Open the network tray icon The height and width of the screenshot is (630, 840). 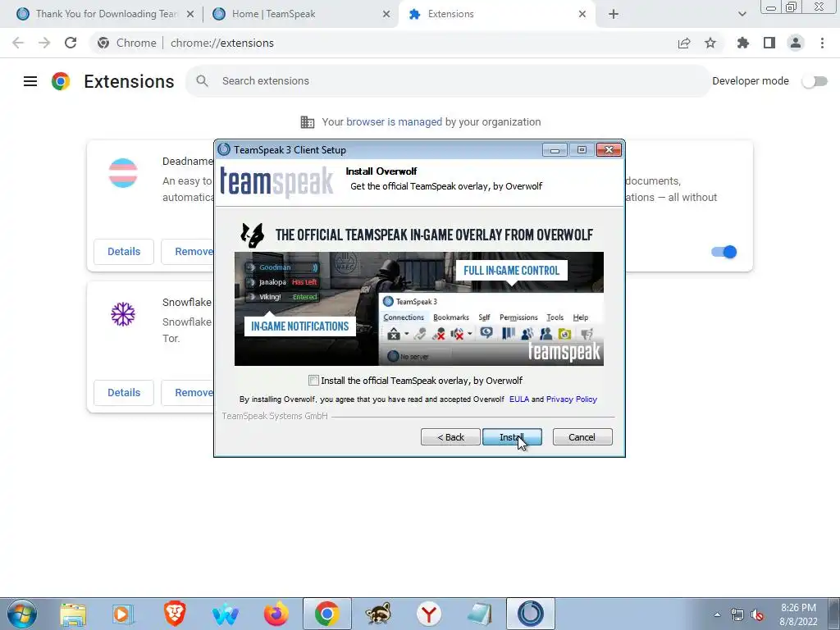tap(737, 614)
